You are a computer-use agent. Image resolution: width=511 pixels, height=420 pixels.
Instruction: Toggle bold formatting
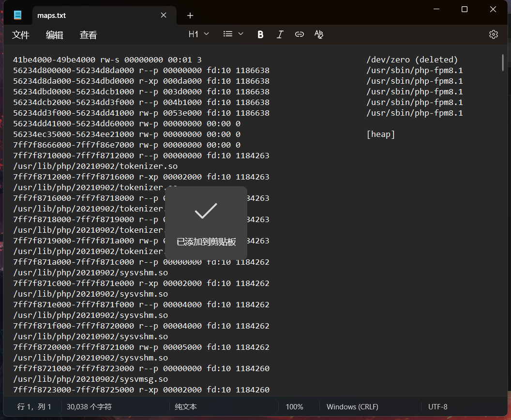260,34
